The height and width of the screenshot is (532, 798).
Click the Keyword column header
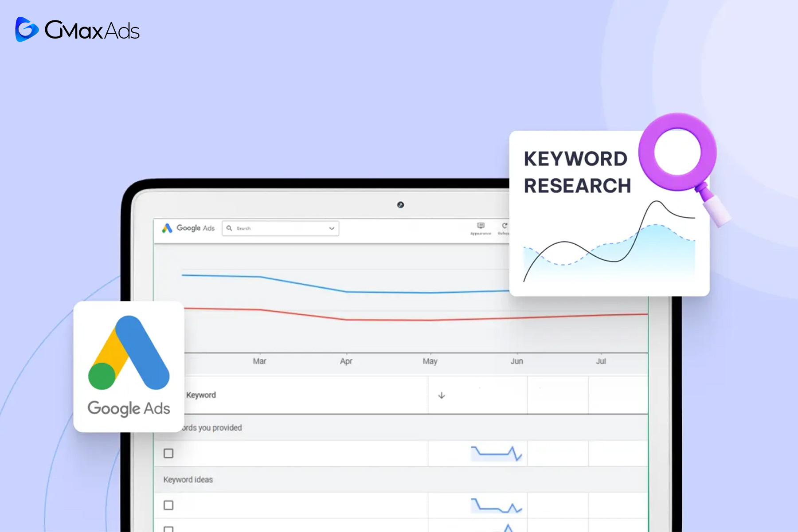[x=201, y=395]
